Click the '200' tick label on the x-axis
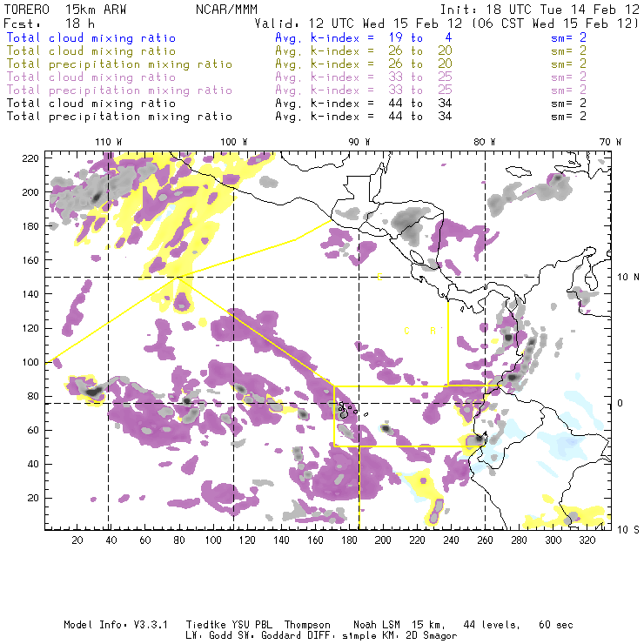The width and height of the screenshot is (644, 644). click(383, 540)
